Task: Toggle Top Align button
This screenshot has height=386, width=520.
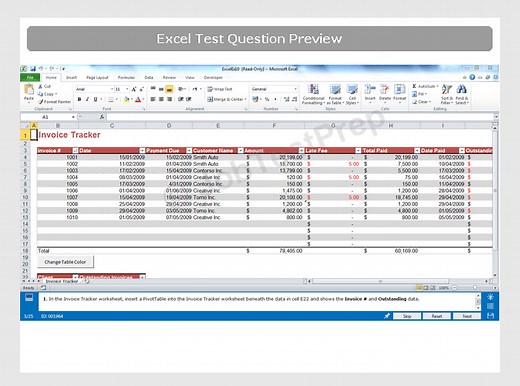Action: (153, 89)
